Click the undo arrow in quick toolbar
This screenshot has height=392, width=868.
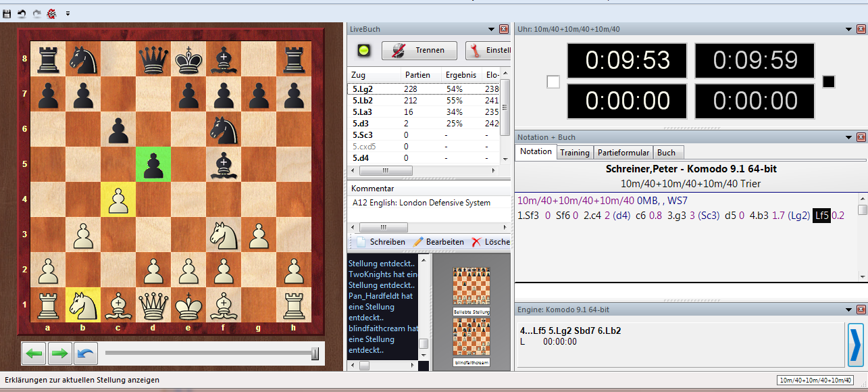coord(22,14)
